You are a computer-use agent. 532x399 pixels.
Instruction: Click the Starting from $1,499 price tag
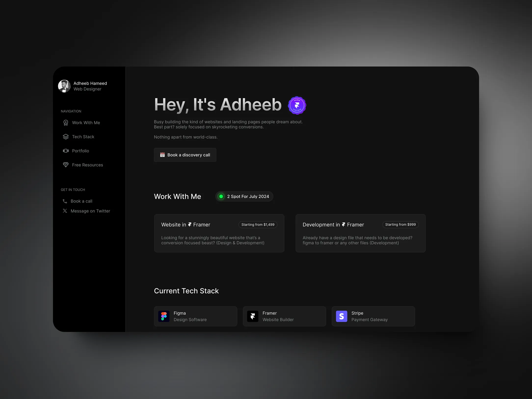(258, 224)
